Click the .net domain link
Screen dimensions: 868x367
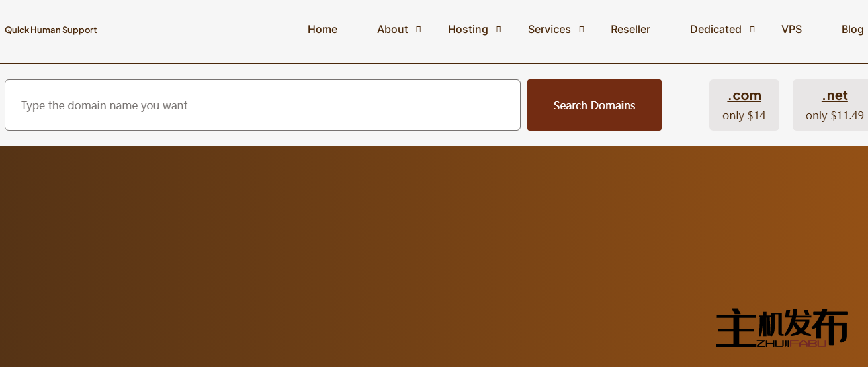(834, 95)
